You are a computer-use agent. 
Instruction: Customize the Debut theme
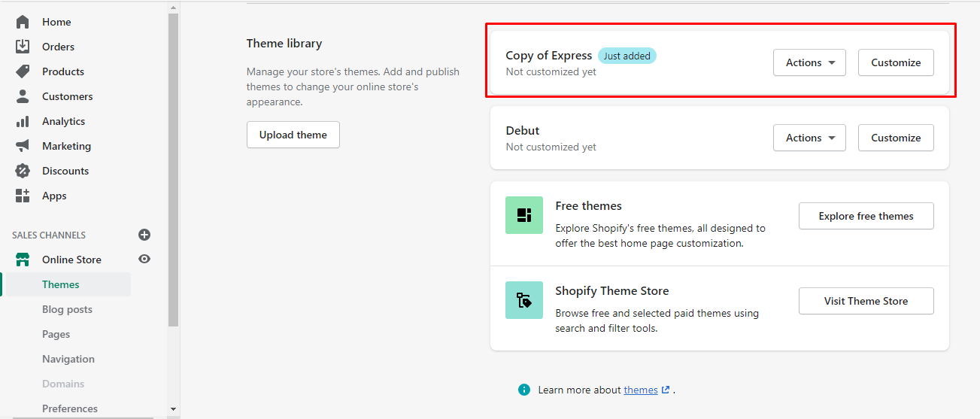pos(896,138)
